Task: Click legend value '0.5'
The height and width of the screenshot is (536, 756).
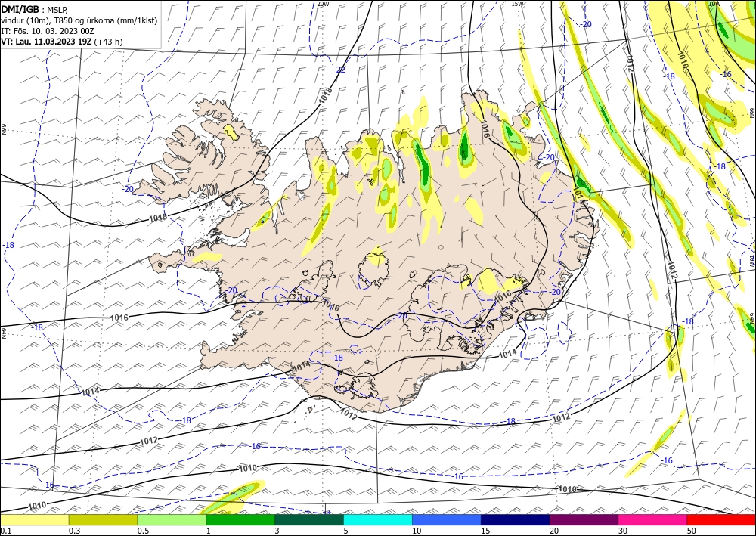Action: [x=143, y=531]
